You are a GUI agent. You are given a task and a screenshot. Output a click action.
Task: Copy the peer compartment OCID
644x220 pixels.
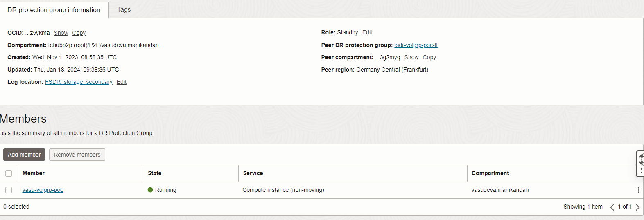click(429, 57)
